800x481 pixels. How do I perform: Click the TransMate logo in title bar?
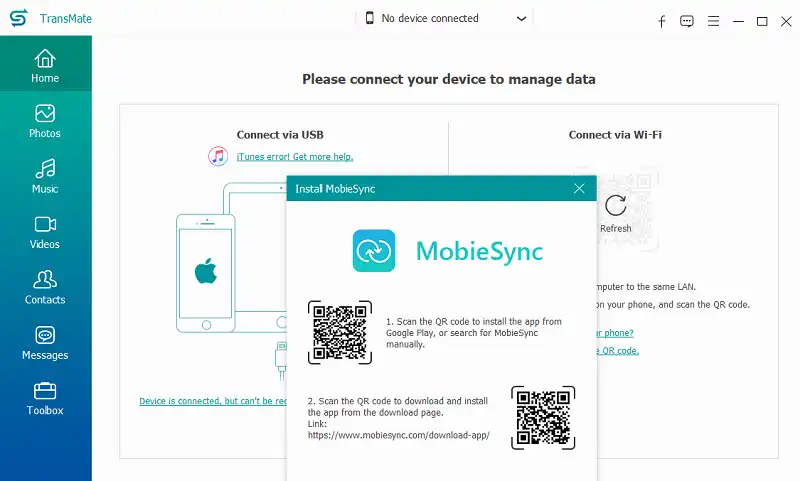click(18, 19)
